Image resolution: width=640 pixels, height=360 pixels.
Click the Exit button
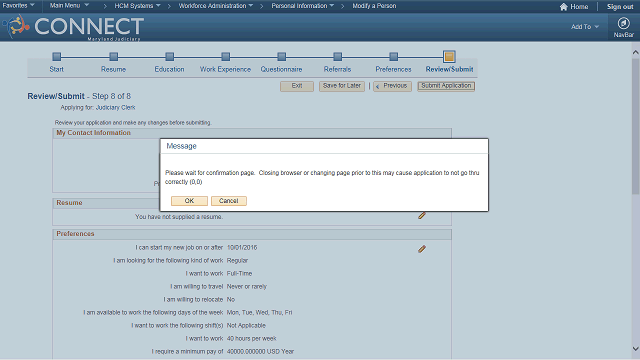297,86
